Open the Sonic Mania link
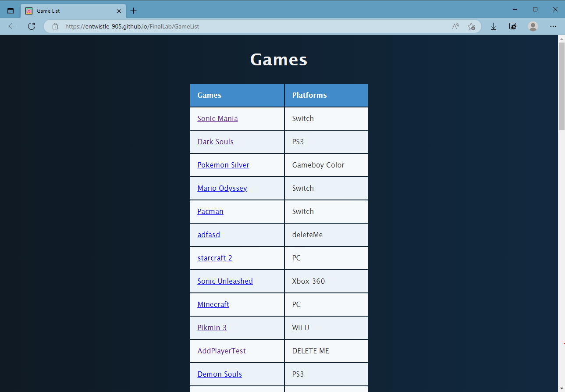Screen dimensions: 565x392 [217, 118]
